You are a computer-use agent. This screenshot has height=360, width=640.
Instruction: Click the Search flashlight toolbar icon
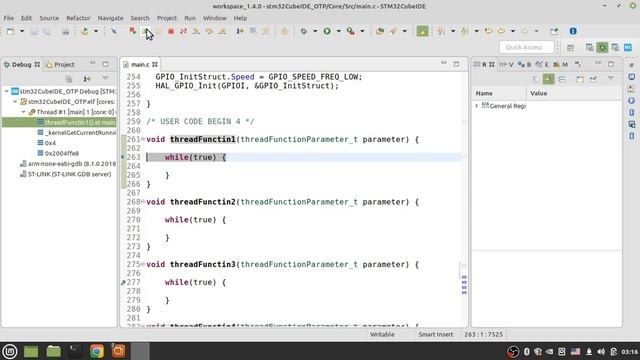pos(393,31)
